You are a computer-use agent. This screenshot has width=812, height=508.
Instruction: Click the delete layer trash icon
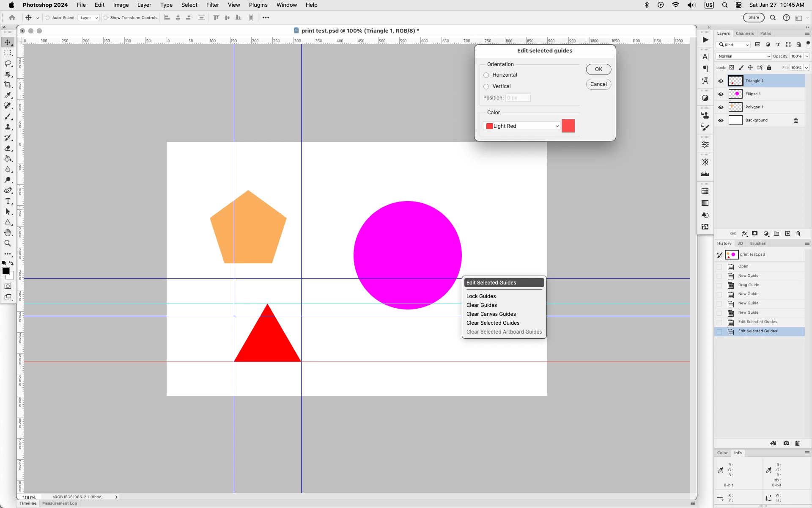click(x=798, y=234)
